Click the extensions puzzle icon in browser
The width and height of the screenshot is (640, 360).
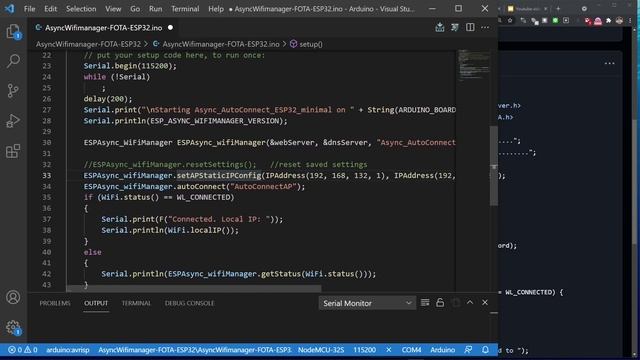click(x=609, y=20)
